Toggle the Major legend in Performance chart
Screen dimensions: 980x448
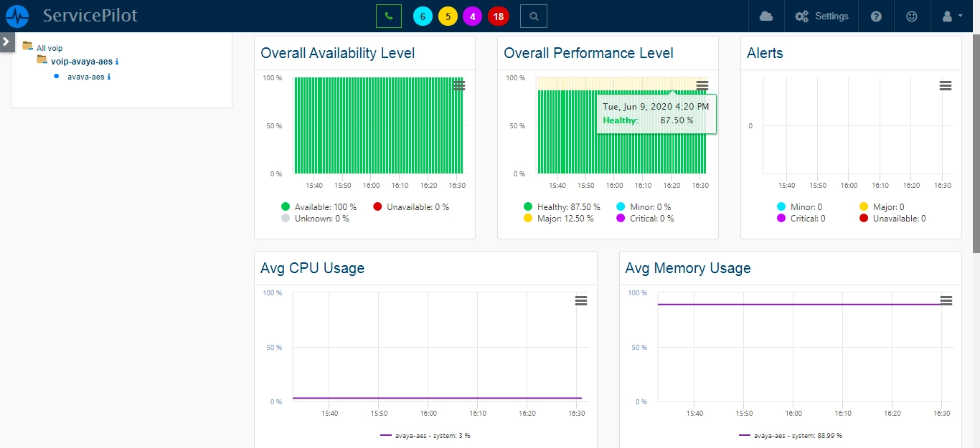[559, 218]
